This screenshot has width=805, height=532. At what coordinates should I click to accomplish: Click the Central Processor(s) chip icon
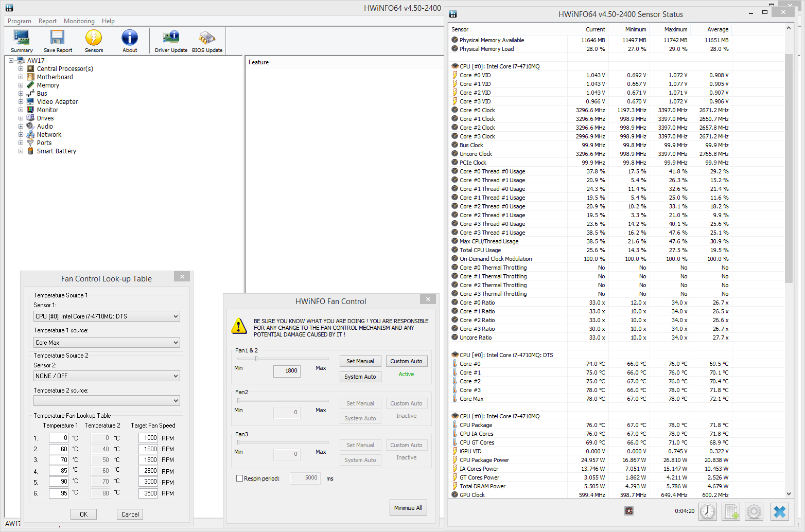point(30,68)
